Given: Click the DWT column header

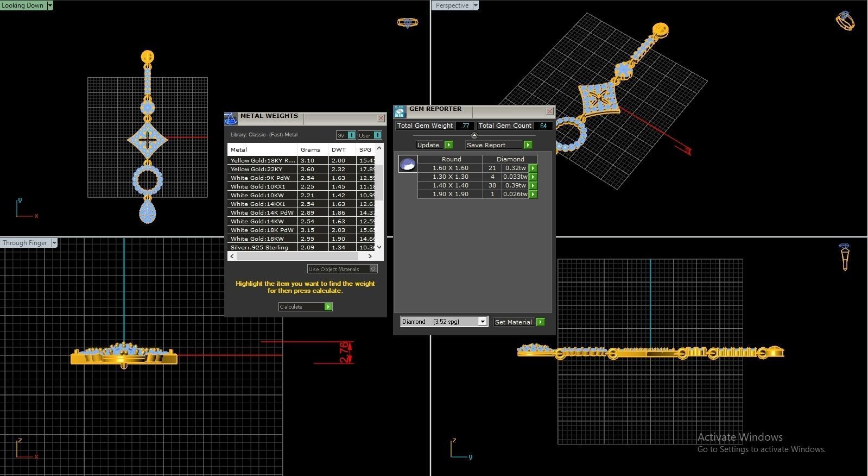Looking at the screenshot, I should pyautogui.click(x=342, y=149).
